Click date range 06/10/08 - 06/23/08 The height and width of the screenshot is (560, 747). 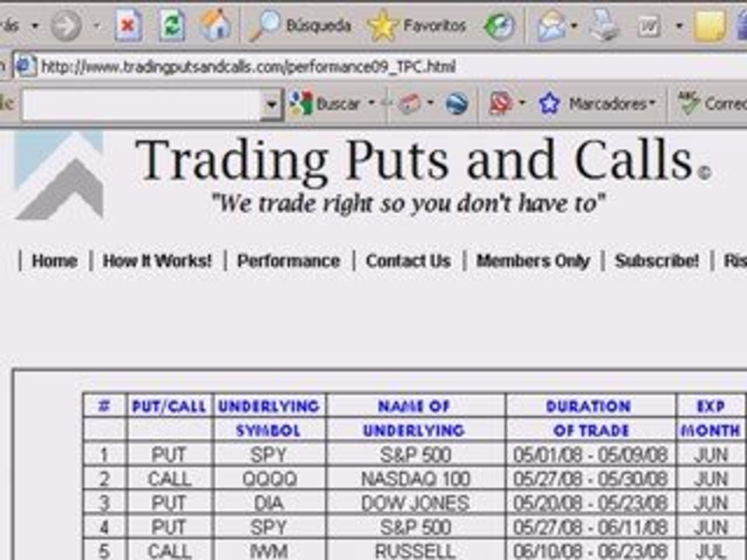point(591,551)
